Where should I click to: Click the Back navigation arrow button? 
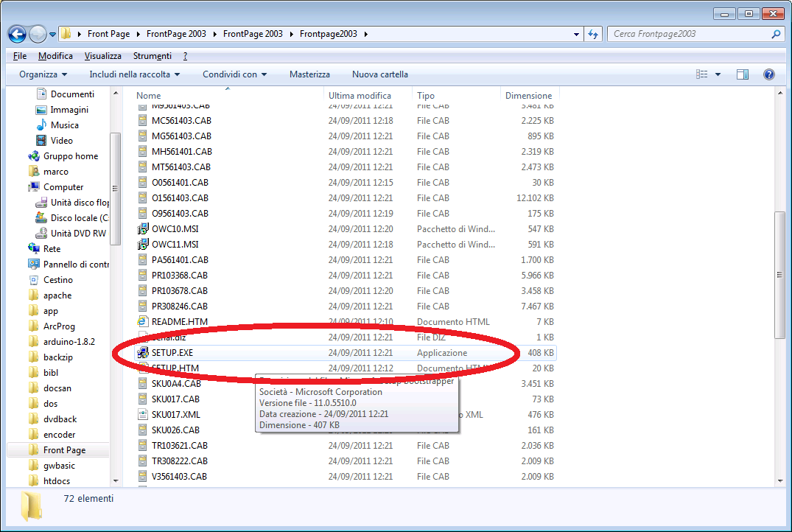(18, 34)
